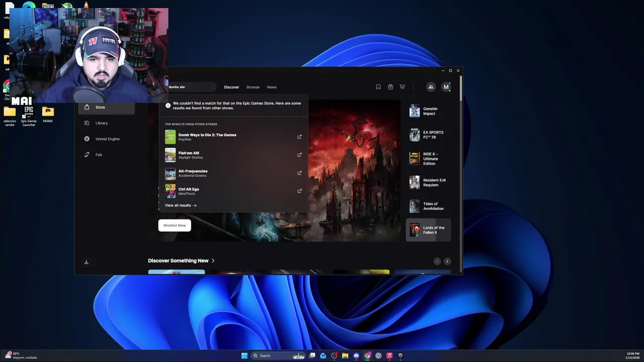Screen dimensions: 644x362
Task: Switch to the News tab
Action: point(272,87)
